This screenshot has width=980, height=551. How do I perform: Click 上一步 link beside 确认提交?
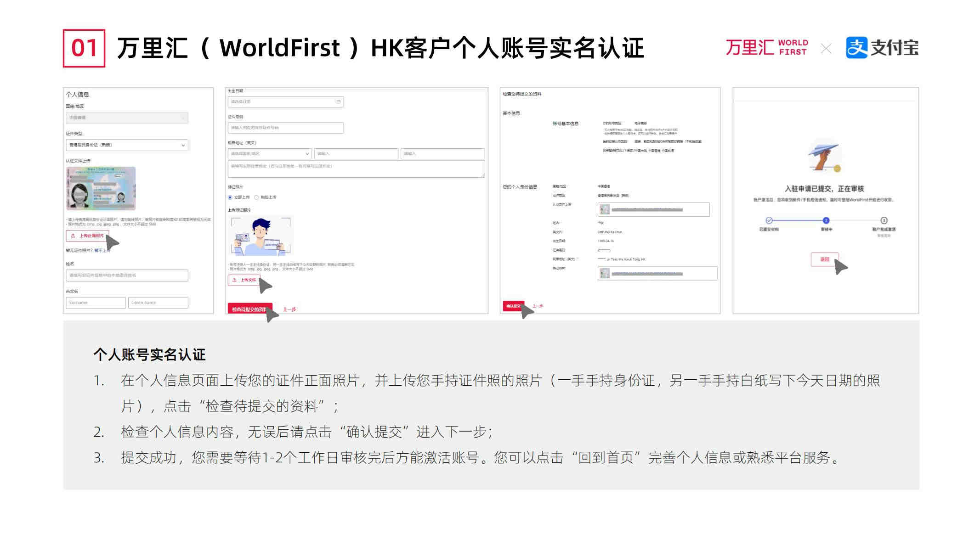click(538, 306)
